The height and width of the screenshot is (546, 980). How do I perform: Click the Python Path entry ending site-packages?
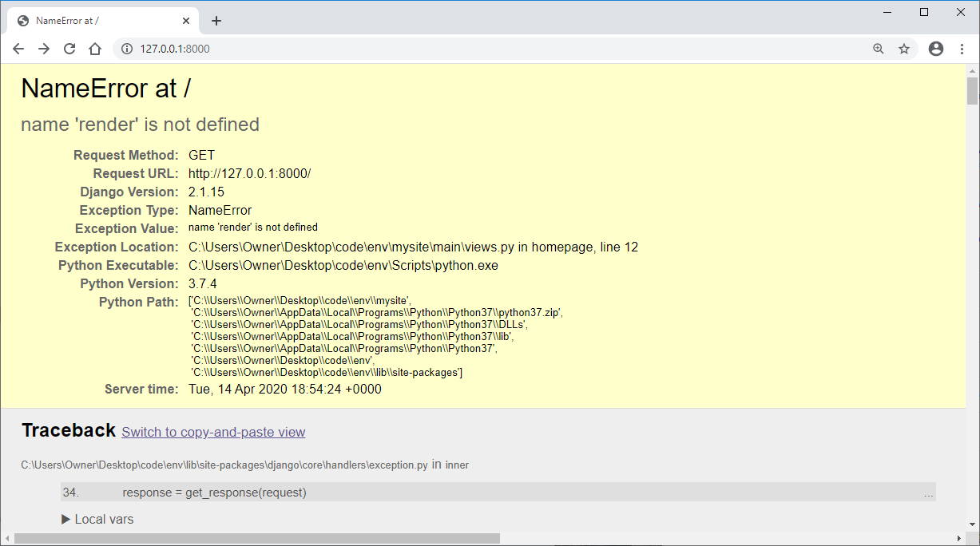(x=327, y=373)
